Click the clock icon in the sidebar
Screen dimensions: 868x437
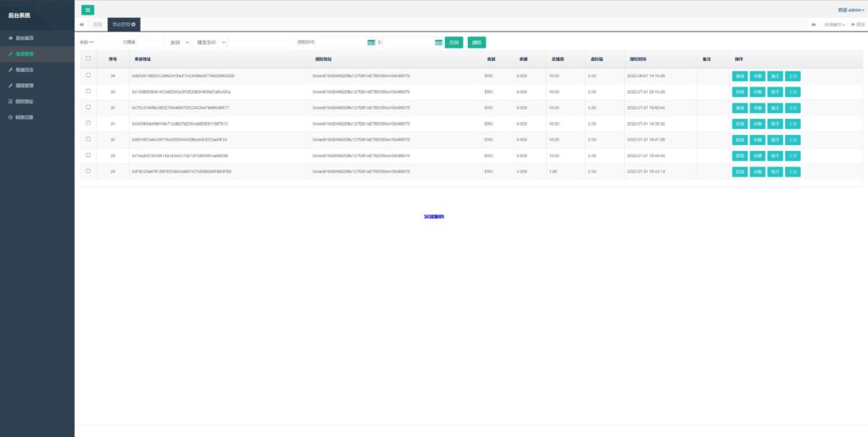10,117
